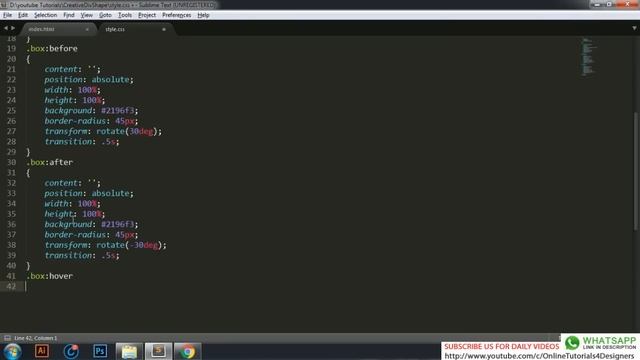Toggle side panel icon in status bar
This screenshot has width=640, height=360.
point(7,338)
